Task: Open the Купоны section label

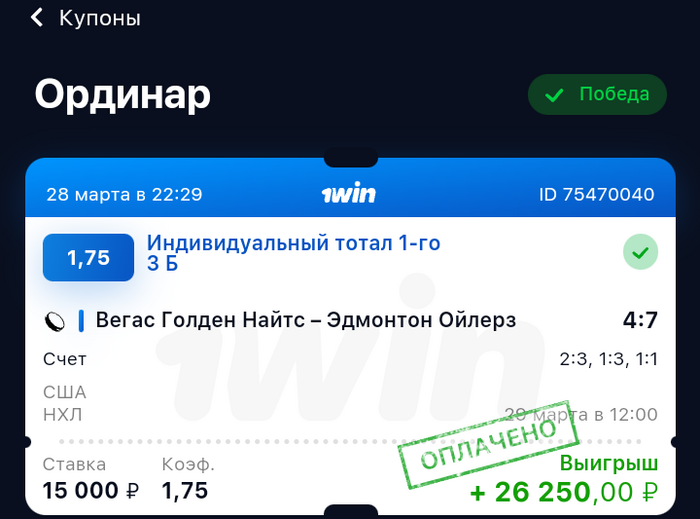Action: click(x=100, y=19)
